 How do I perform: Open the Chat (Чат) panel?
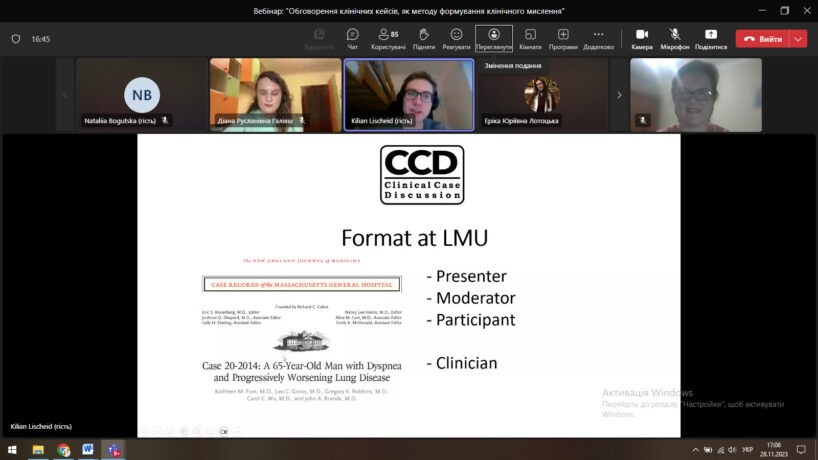pyautogui.click(x=352, y=39)
